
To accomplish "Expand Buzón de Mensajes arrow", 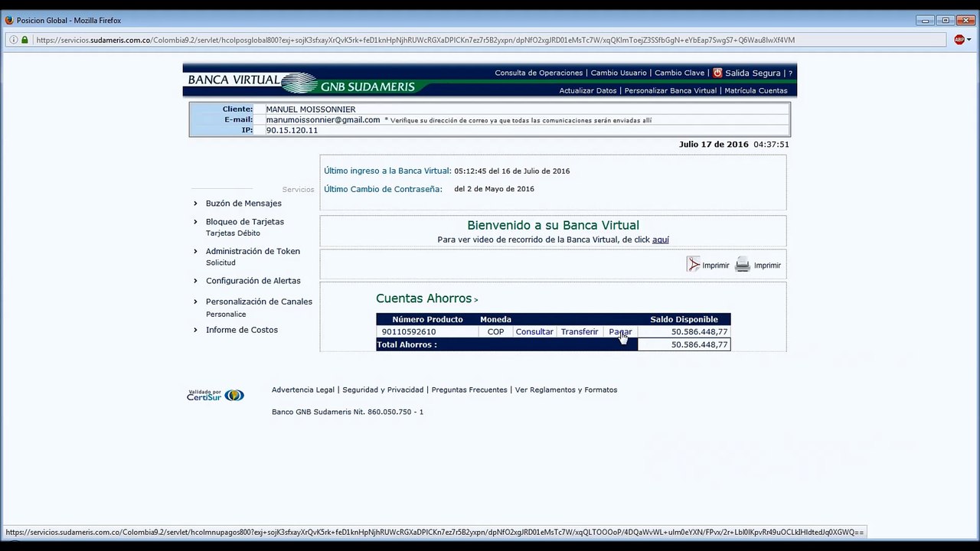I will [x=195, y=203].
